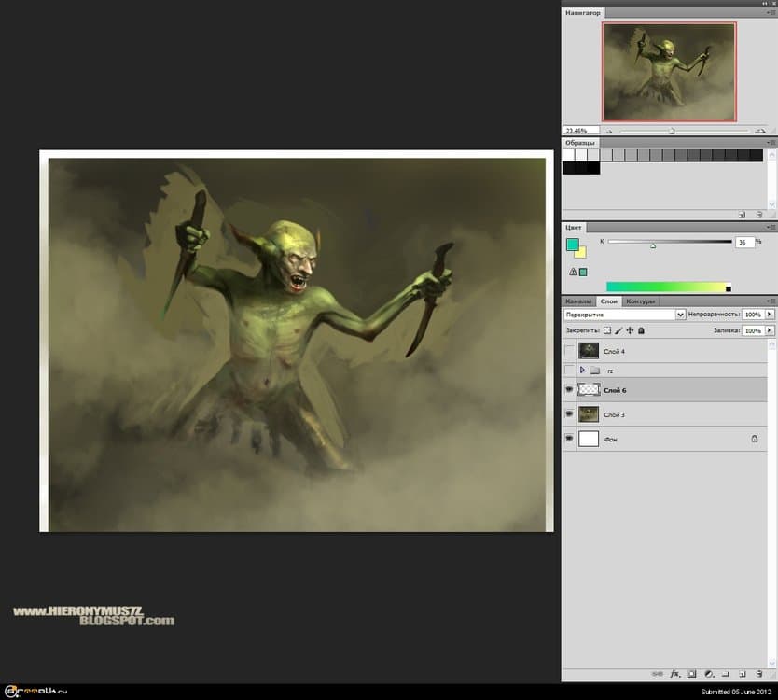Image resolution: width=778 pixels, height=700 pixels.
Task: Click the K value field showing 36
Action: 744,242
